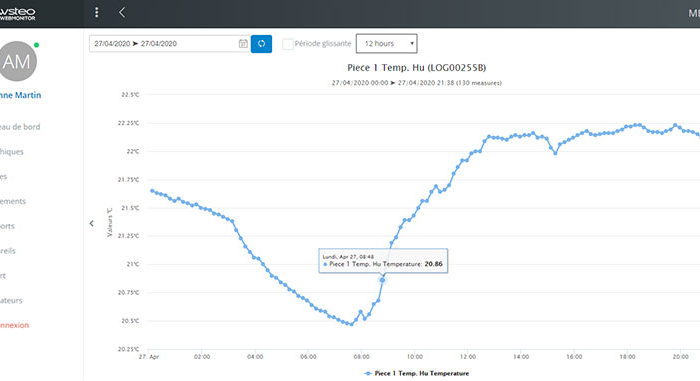
Task: Click the highlighted 08:48 data point
Action: click(382, 280)
